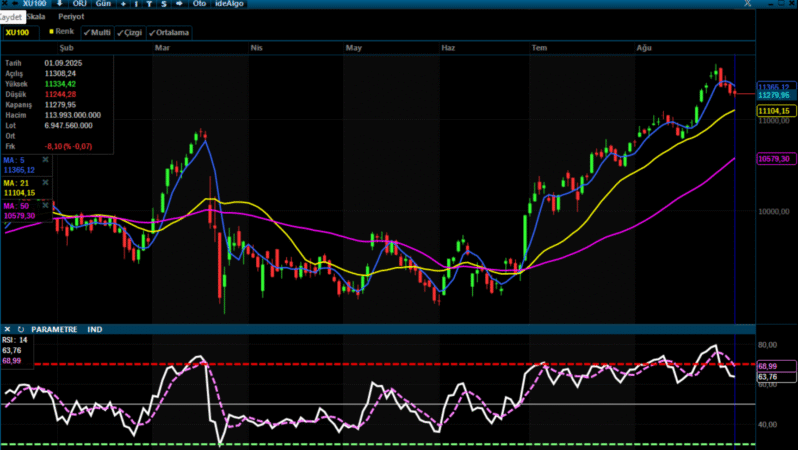Click the 68,99 tag on RSI axis
This screenshot has height=450, width=798.
coord(776,366)
